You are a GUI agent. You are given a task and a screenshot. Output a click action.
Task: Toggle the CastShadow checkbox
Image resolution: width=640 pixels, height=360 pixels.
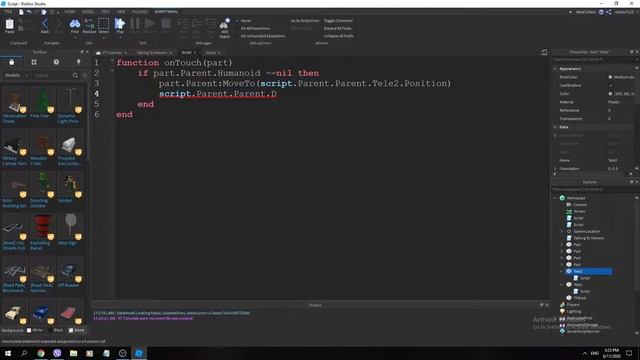611,85
